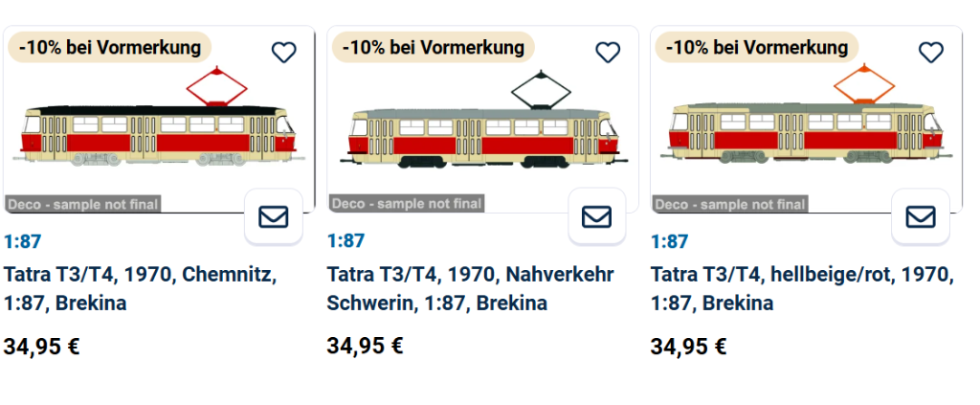
Task: Click heart on hellbeige/rot tram
Action: point(931,53)
